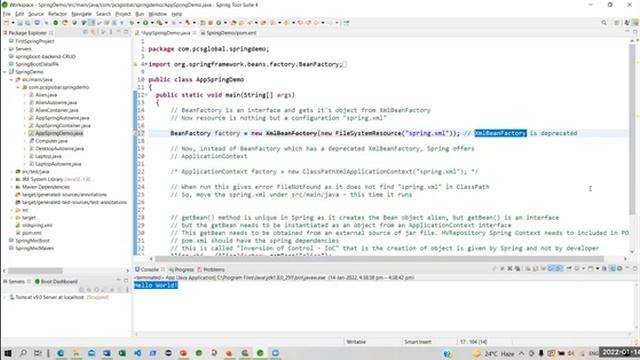Click the Save All toolbar icon
Viewport: 640px width, 360px height.
click(27, 23)
